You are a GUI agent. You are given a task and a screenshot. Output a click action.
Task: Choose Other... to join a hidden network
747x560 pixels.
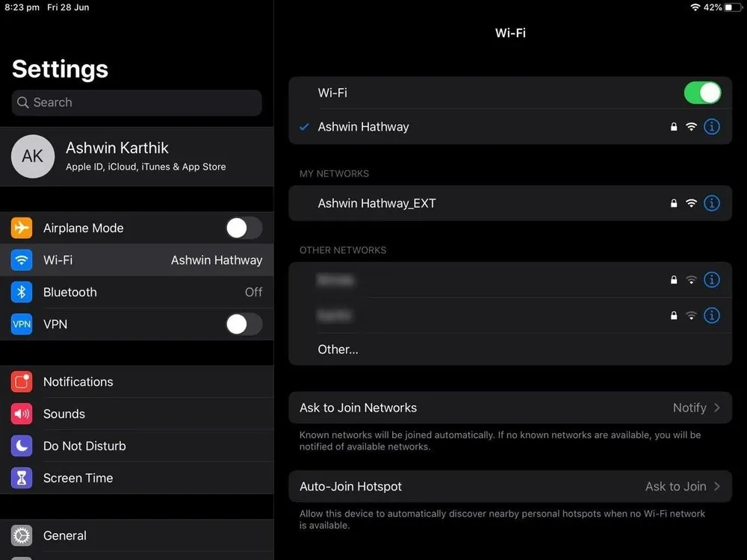click(x=338, y=349)
